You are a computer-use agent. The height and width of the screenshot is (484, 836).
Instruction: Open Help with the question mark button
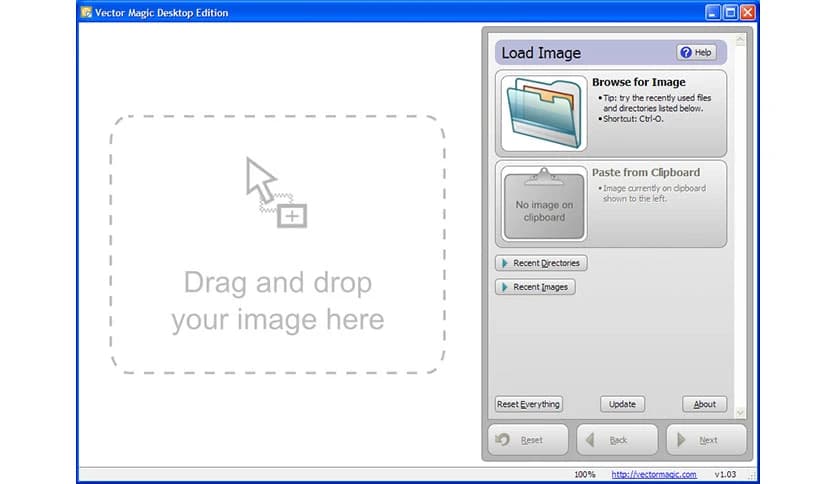coord(696,53)
